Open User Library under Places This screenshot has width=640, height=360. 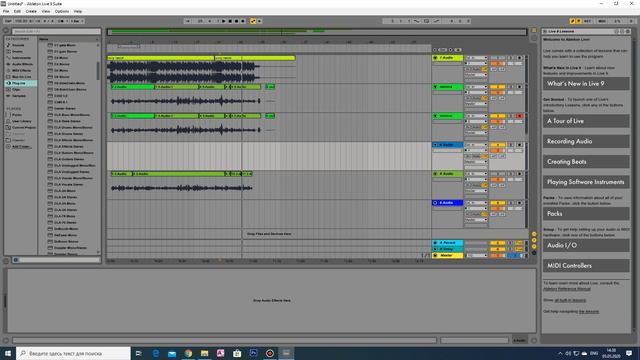click(x=22, y=121)
